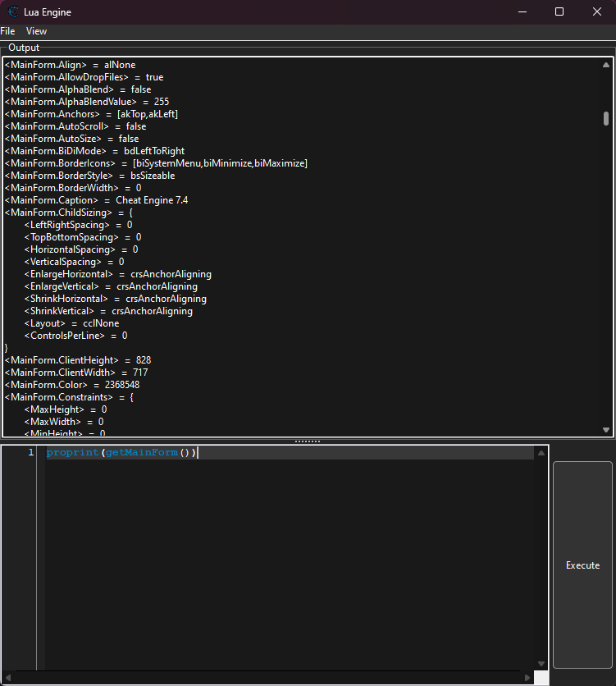This screenshot has height=686, width=616.
Task: Click the MainForm.Caption = Cheat Engine 7.4 line
Action: point(96,200)
